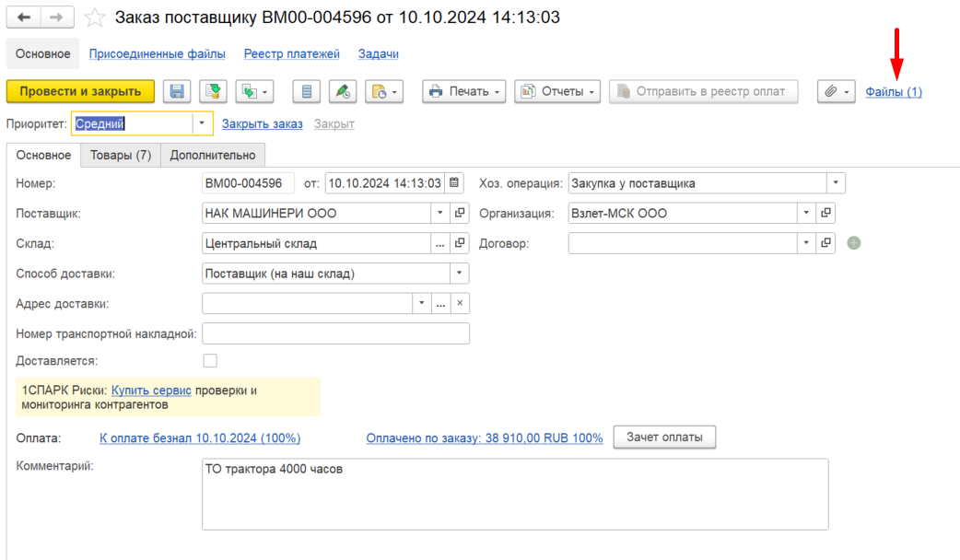Switch to the Дополнительно tab
The height and width of the screenshot is (560, 960).
213,155
